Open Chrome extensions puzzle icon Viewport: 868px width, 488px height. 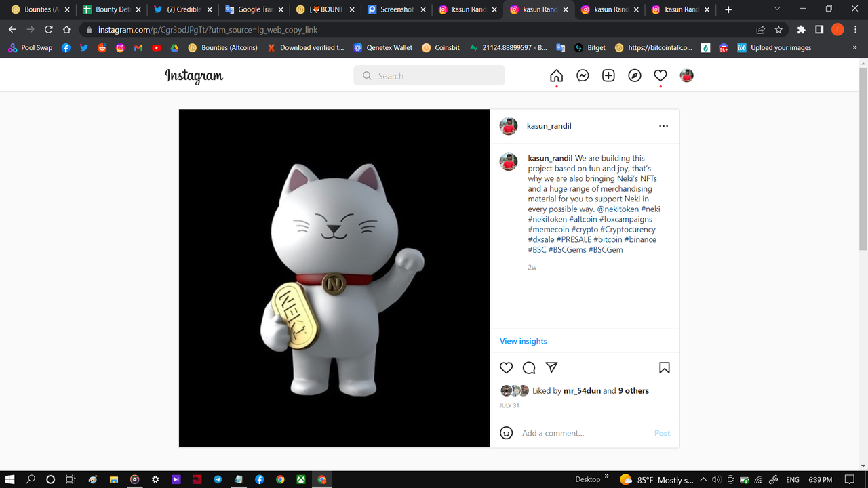pyautogui.click(x=801, y=30)
